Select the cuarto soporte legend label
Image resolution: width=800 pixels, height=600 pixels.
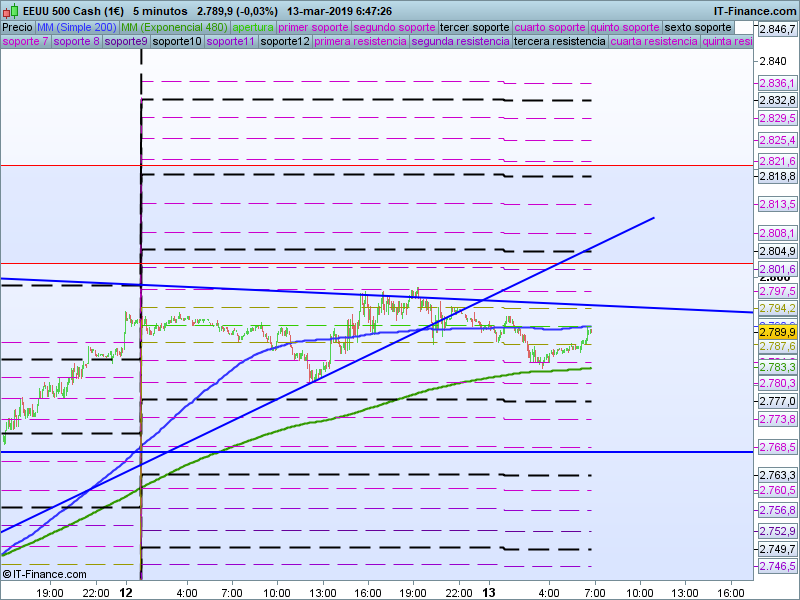pyautogui.click(x=550, y=28)
